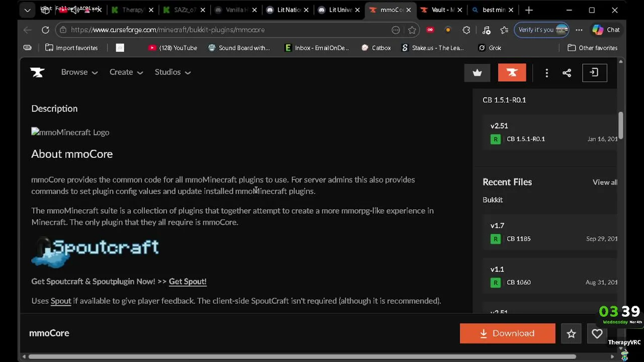Screen dimensions: 644x362
Task: Click the favorite star in the address bar
Action: [x=412, y=30]
